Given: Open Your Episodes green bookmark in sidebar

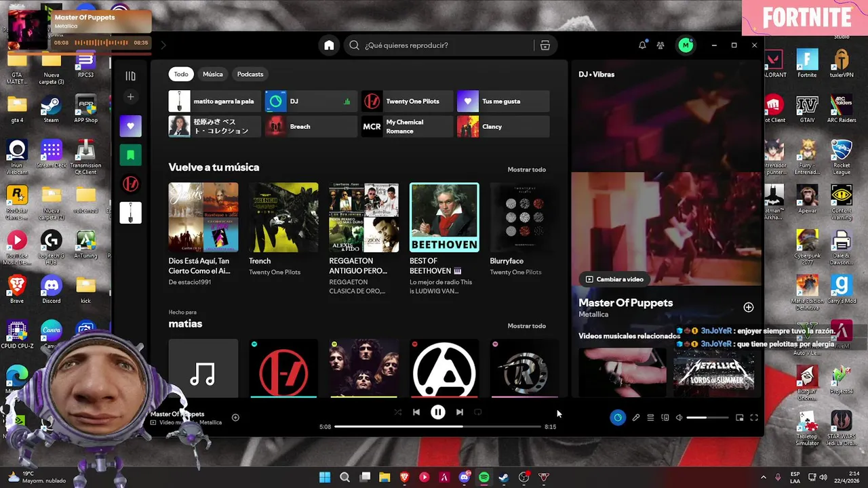Looking at the screenshot, I should (x=130, y=155).
